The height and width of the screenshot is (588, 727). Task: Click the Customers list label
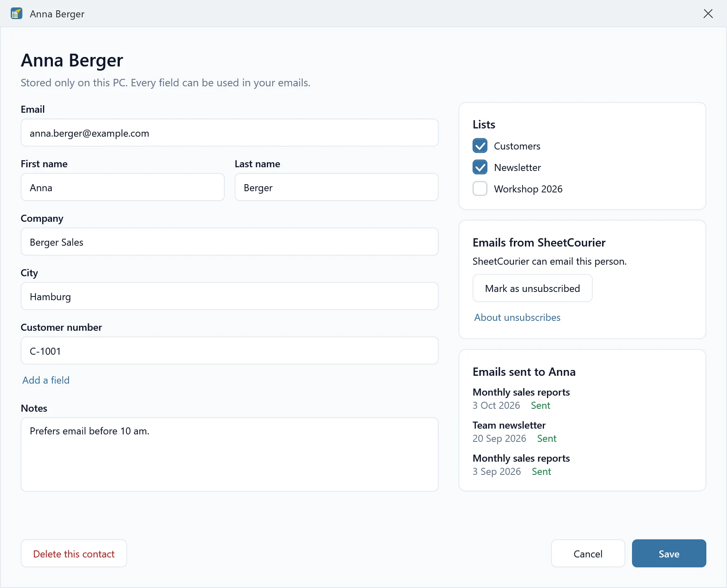517,146
